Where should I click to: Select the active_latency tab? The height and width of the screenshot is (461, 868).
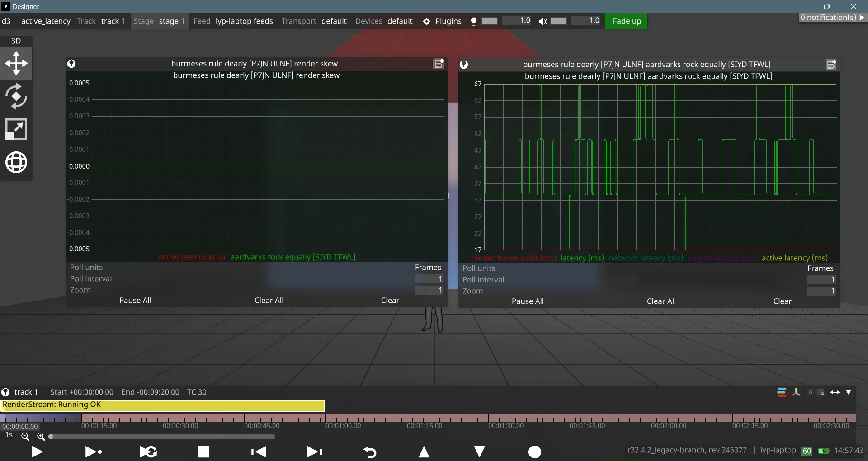coord(46,21)
